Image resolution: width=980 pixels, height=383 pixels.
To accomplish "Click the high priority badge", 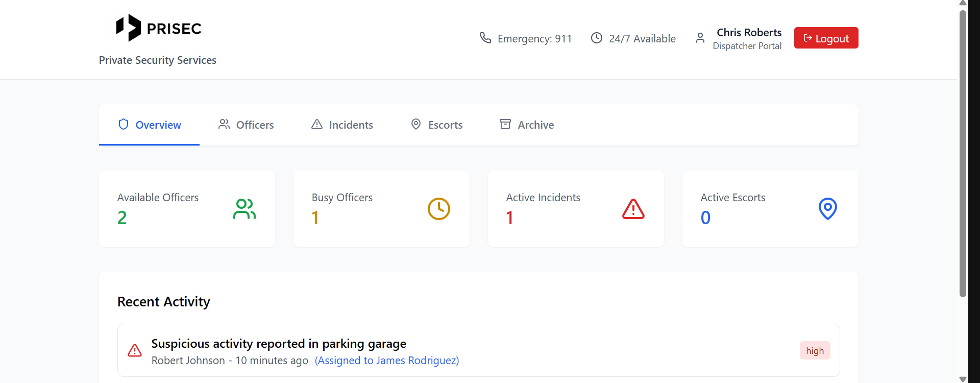I will pos(815,351).
